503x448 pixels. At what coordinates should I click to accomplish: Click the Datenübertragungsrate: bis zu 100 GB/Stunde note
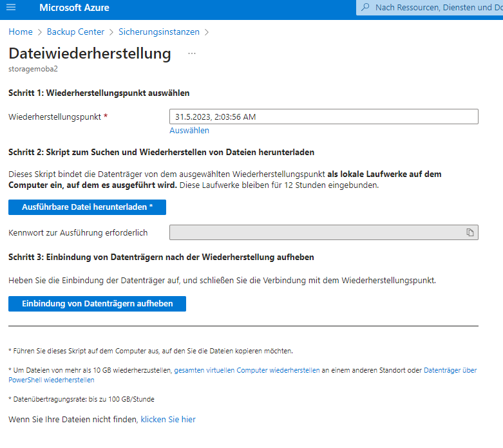tap(82, 399)
